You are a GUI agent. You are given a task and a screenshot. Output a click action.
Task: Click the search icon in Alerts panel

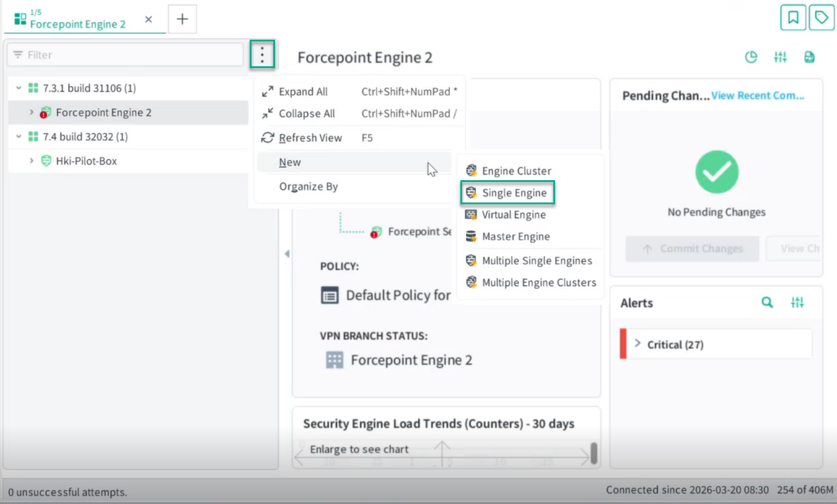point(767,303)
